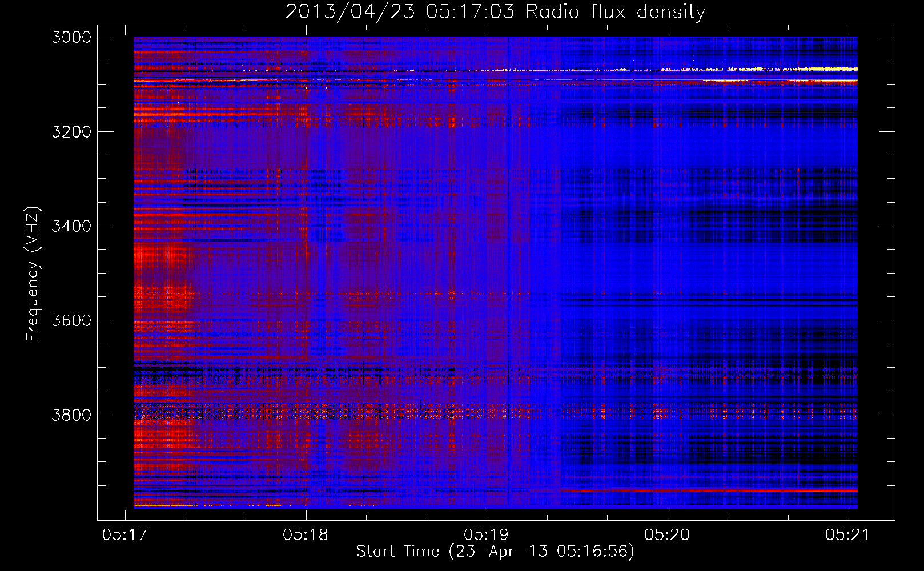This screenshot has height=571, width=924.
Task: Click the 05:18 time axis label
Action: (306, 535)
